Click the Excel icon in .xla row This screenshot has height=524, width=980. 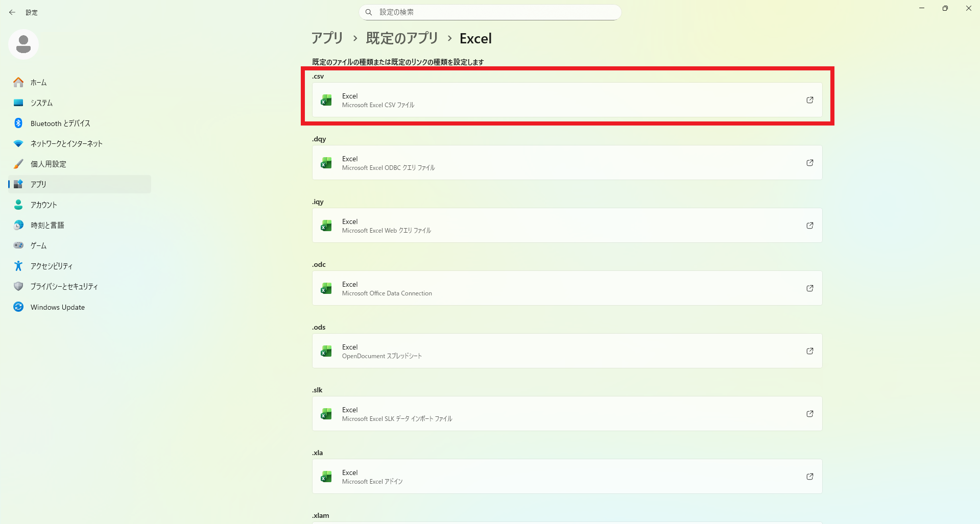pyautogui.click(x=326, y=477)
